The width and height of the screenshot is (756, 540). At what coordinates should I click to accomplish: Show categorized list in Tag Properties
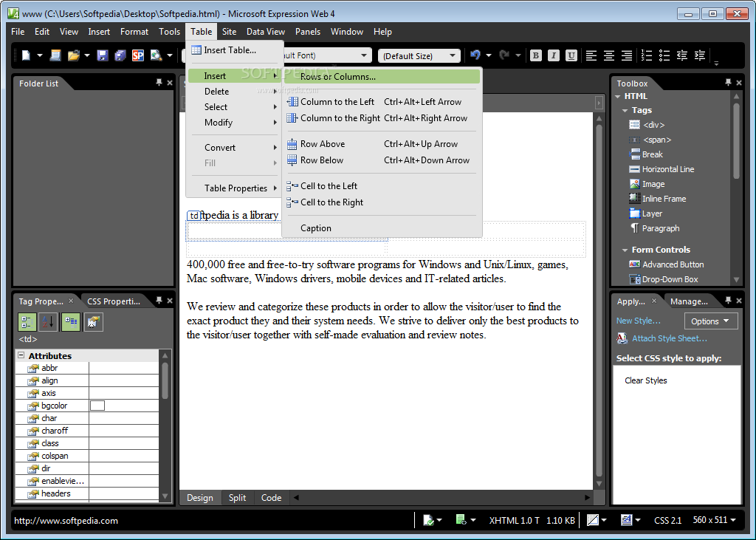coord(27,322)
